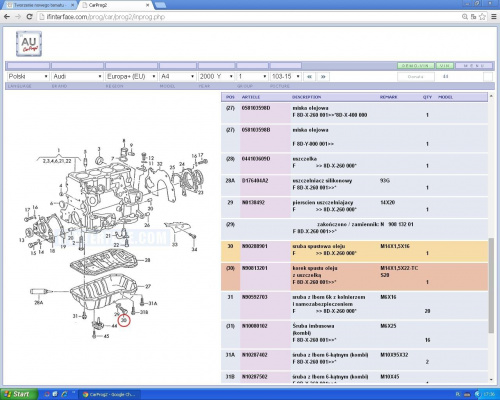
Task: Open the Audi brand dropdown
Action: [x=77, y=77]
